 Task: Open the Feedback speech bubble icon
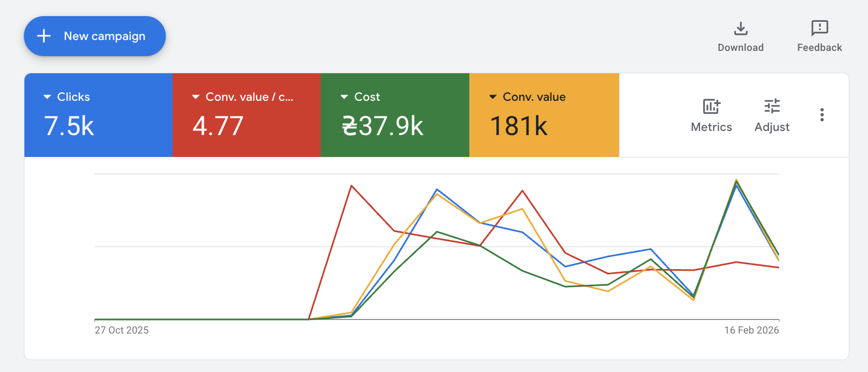819,28
